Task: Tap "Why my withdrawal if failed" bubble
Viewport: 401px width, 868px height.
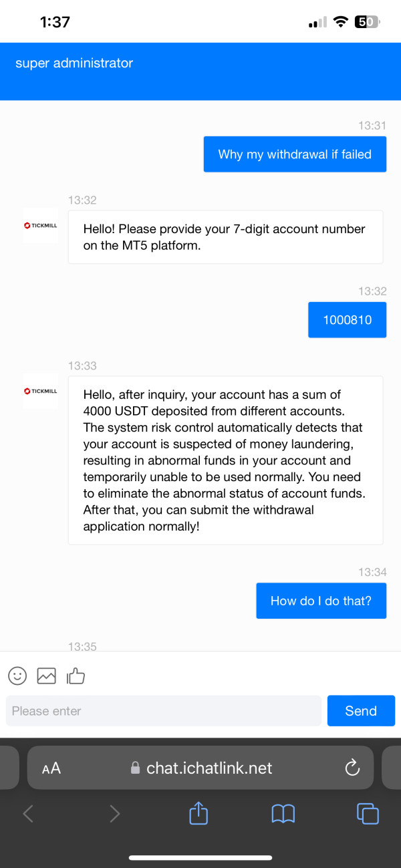Action: click(x=295, y=154)
